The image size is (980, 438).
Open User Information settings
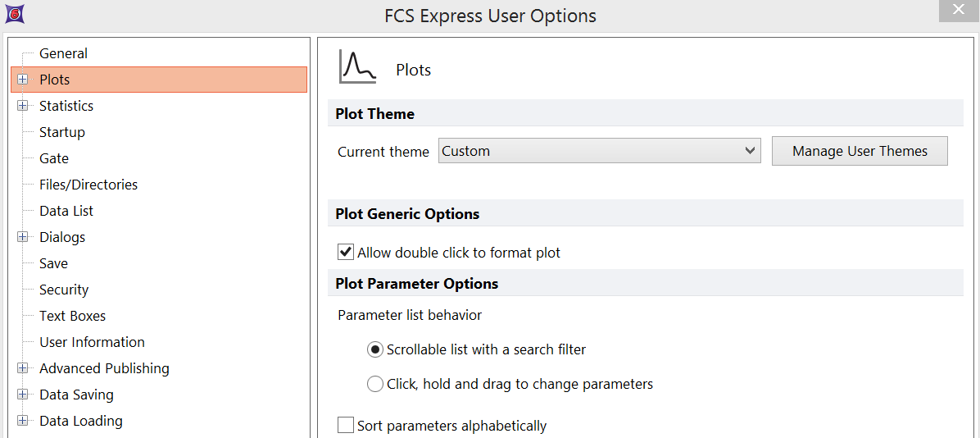[92, 342]
